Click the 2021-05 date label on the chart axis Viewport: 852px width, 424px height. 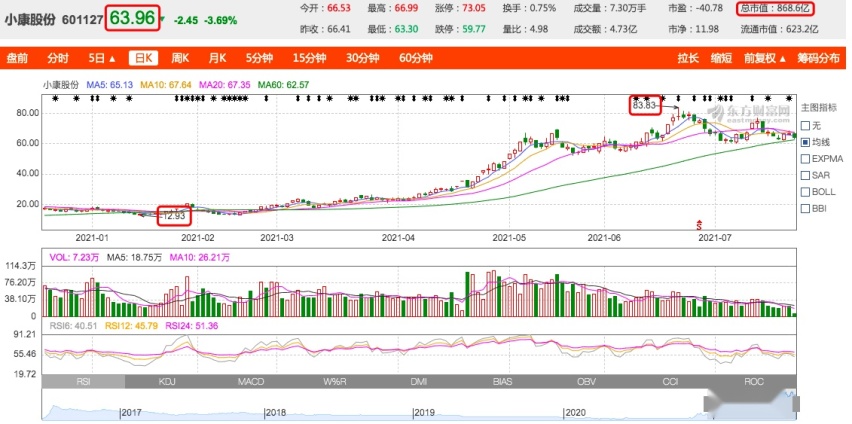coord(510,238)
